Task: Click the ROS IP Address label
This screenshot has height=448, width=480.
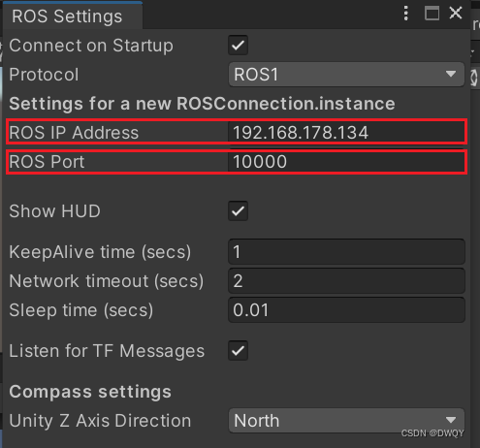Action: pos(74,133)
